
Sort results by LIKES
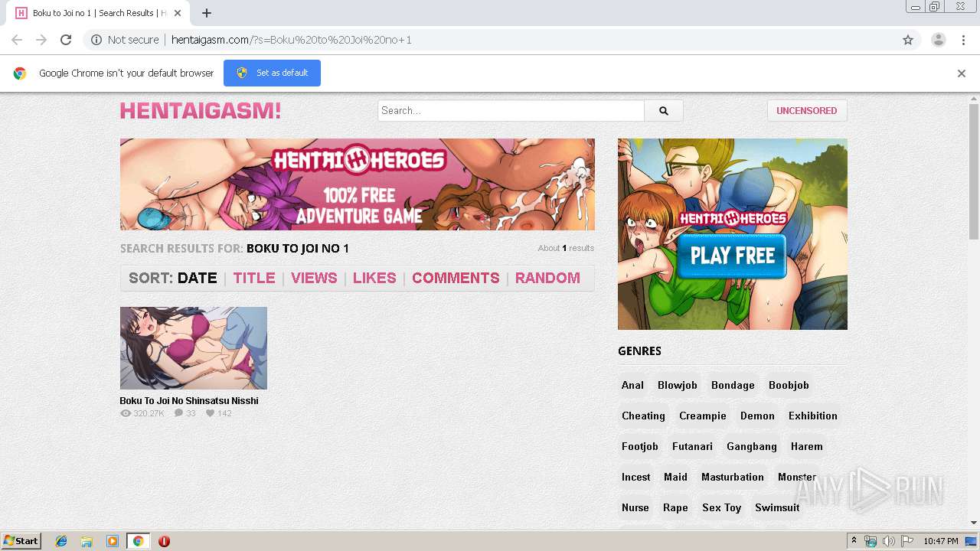pos(374,278)
